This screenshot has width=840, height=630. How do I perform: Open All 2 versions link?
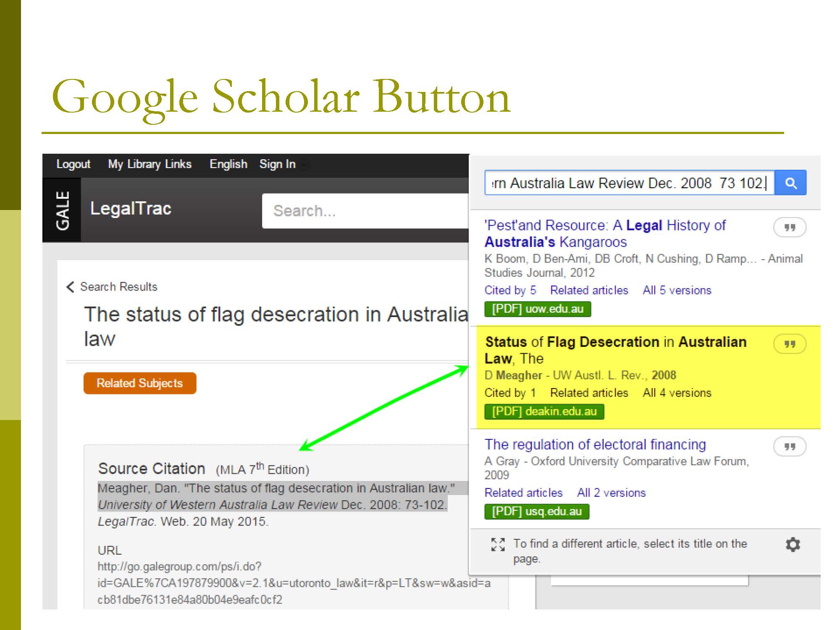611,493
